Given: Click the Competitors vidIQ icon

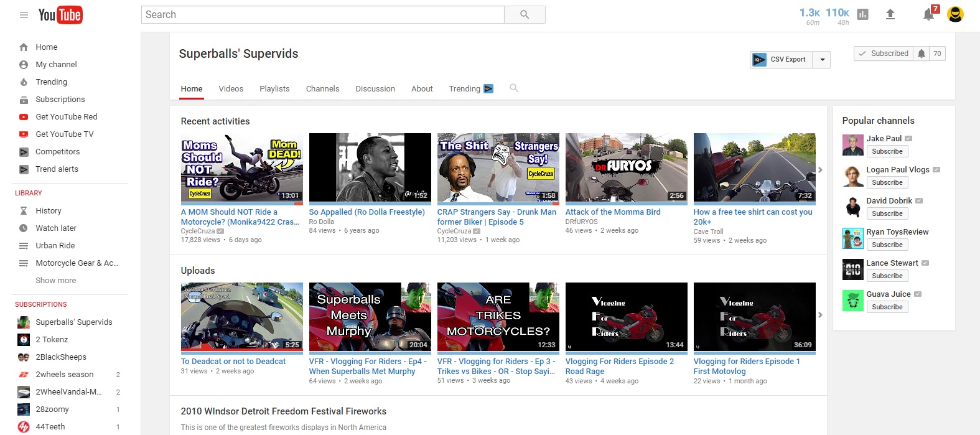Looking at the screenshot, I should pos(24,152).
